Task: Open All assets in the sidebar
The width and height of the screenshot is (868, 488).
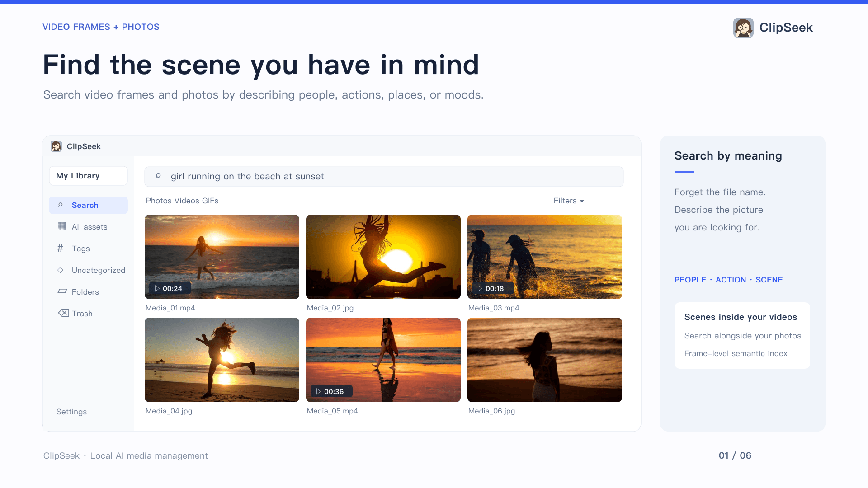Action: 88,227
